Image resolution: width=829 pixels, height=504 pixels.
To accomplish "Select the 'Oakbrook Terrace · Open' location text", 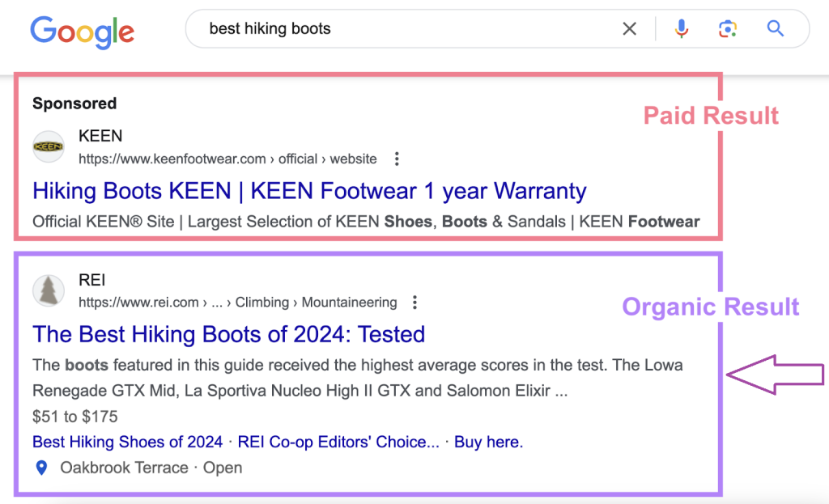I will (x=151, y=468).
